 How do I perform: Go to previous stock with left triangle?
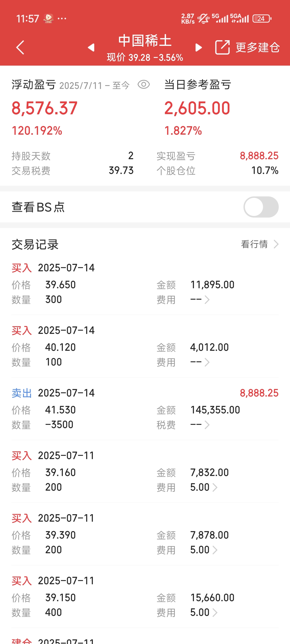[91, 47]
